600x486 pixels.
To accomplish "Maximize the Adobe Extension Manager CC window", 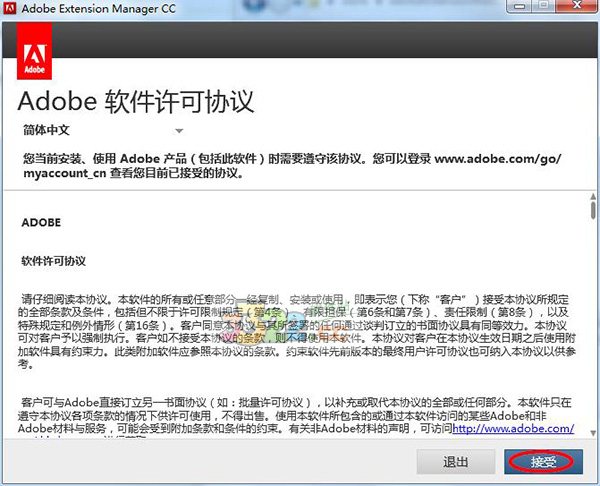I will coord(541,10).
